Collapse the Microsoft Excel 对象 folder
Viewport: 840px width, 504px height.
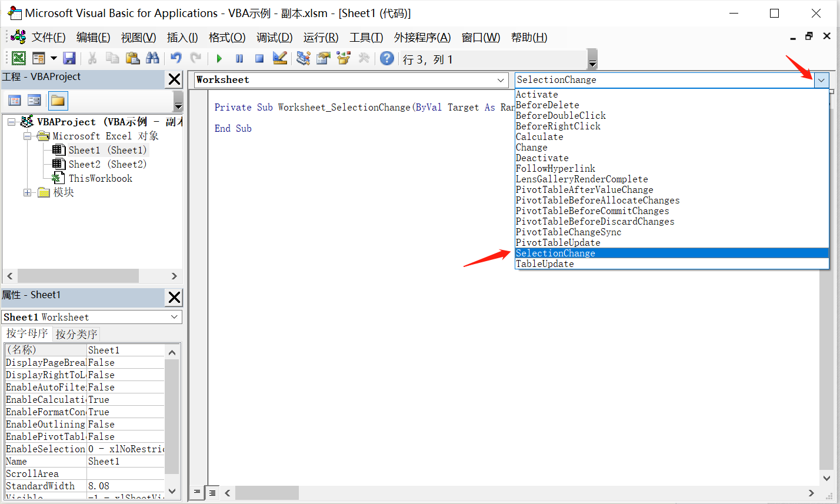pyautogui.click(x=27, y=136)
